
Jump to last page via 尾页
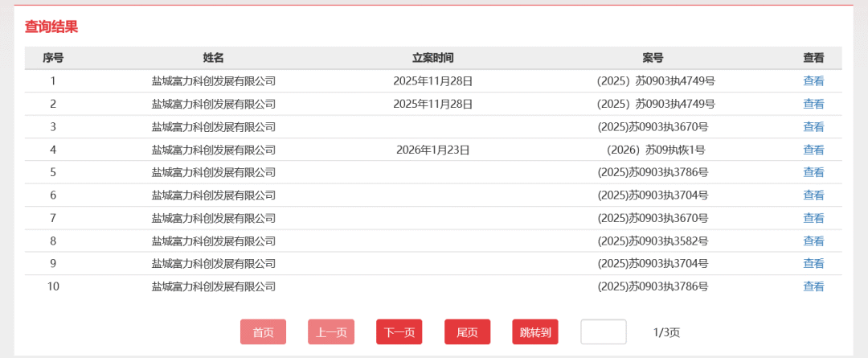pyautogui.click(x=467, y=332)
